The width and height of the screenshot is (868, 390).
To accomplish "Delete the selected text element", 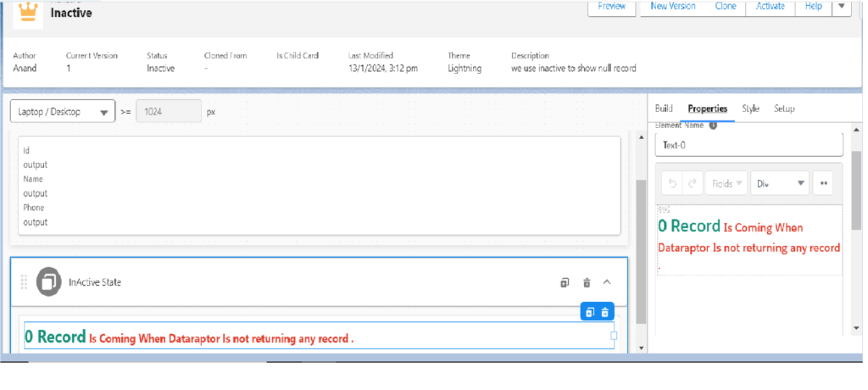I will [x=604, y=313].
